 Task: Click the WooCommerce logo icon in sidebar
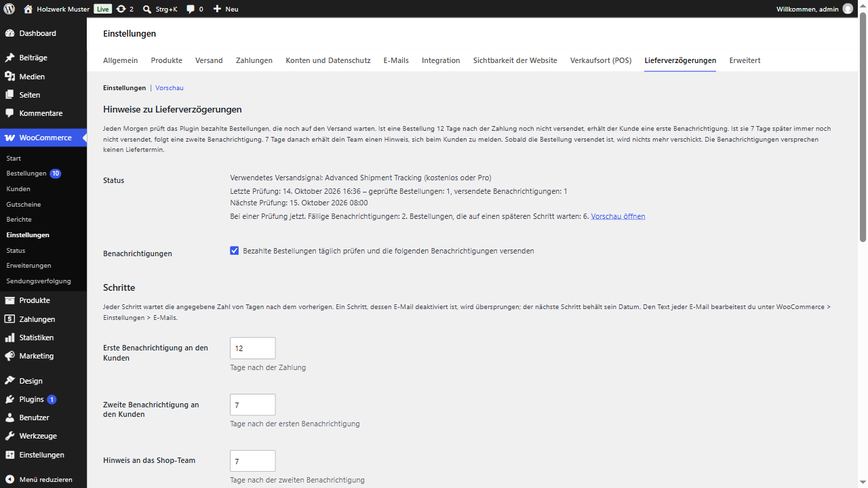10,138
